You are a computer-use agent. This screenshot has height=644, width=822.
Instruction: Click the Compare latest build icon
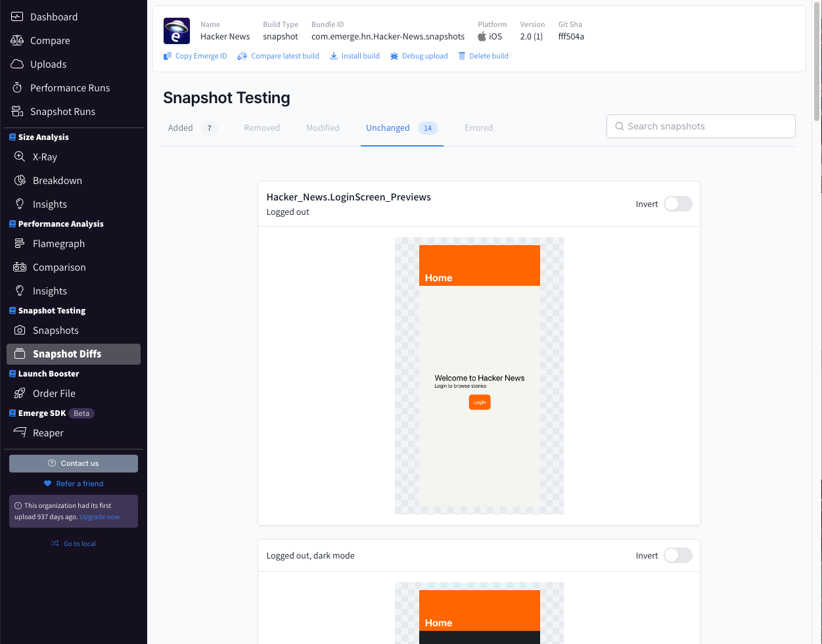[x=242, y=56]
